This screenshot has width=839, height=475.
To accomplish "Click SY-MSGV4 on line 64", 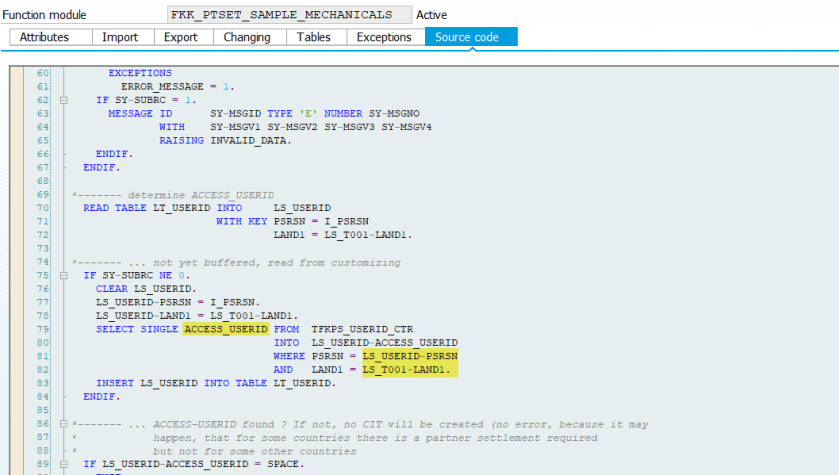I will point(407,127).
